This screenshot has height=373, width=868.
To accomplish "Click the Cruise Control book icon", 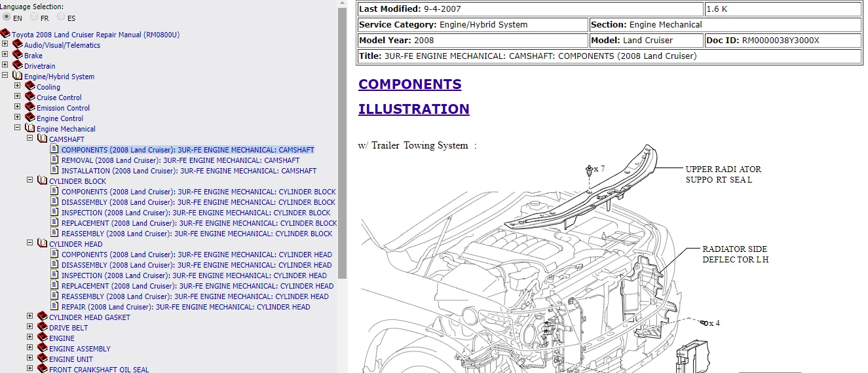I will [30, 97].
